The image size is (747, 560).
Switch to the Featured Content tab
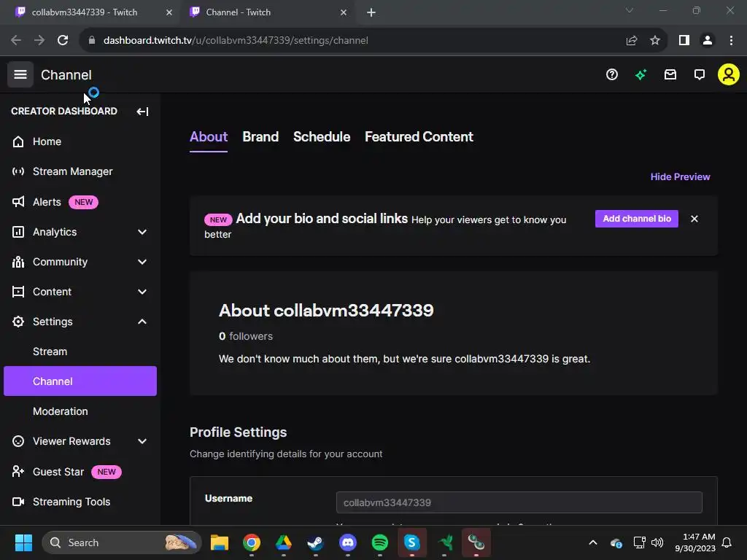pyautogui.click(x=419, y=136)
